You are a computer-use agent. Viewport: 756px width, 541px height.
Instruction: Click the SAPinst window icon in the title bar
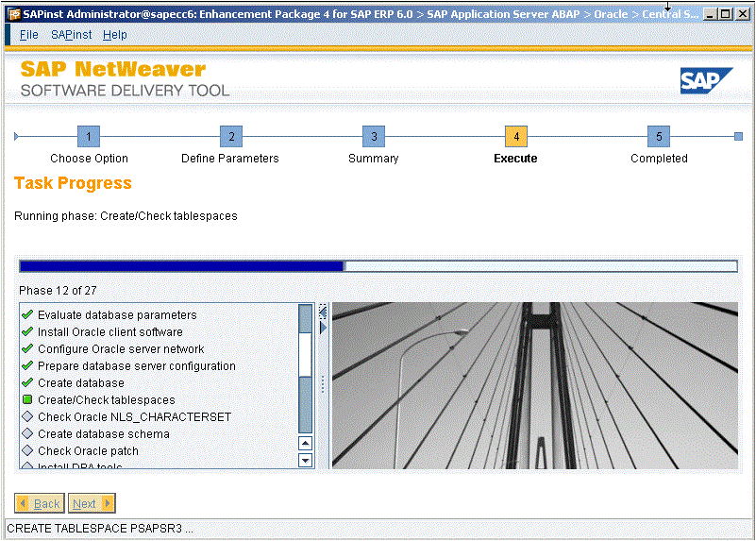coord(13,14)
